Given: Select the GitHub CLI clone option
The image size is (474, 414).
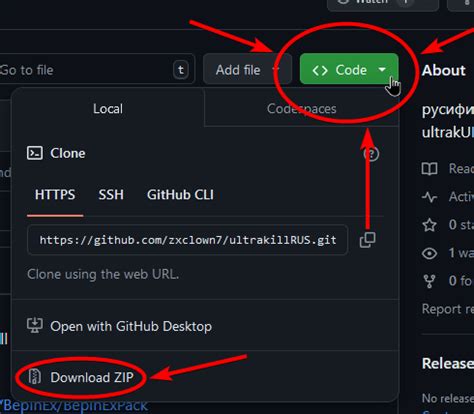Looking at the screenshot, I should click(x=180, y=195).
